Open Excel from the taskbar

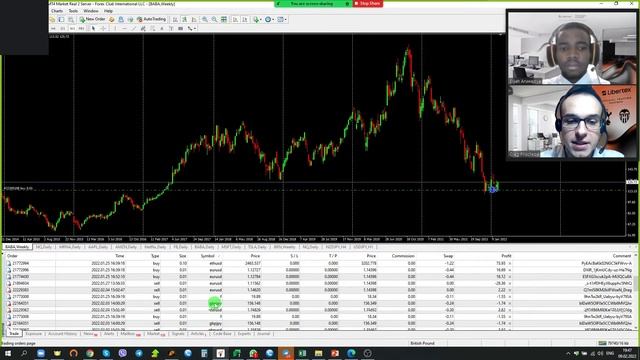[x=302, y=353]
